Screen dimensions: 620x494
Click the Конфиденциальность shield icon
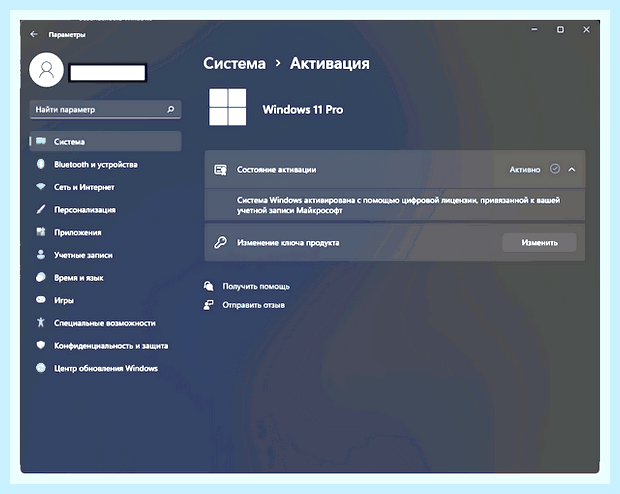coord(41,345)
